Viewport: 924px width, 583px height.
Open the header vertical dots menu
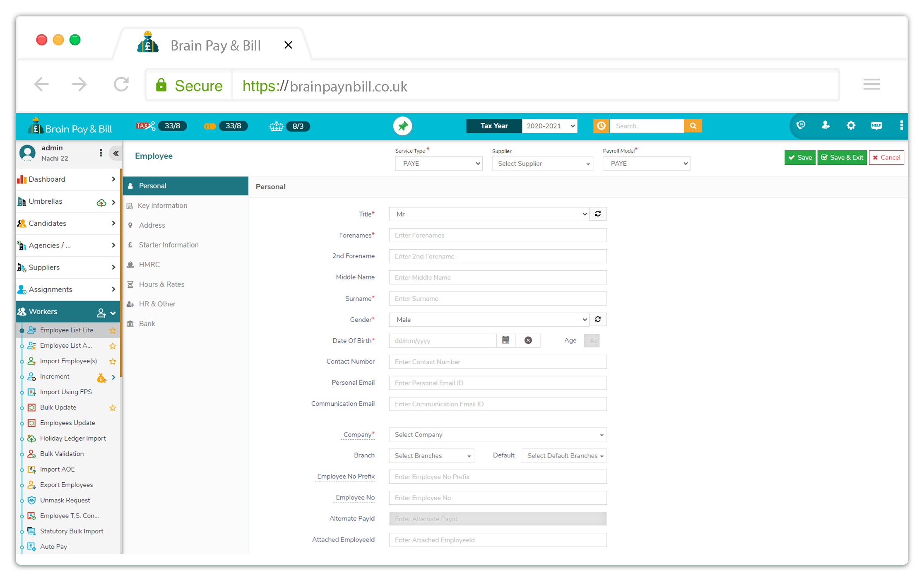[901, 125]
